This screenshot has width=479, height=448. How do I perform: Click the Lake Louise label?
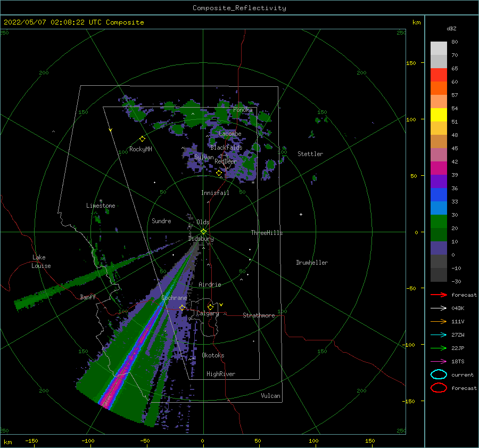(x=41, y=262)
